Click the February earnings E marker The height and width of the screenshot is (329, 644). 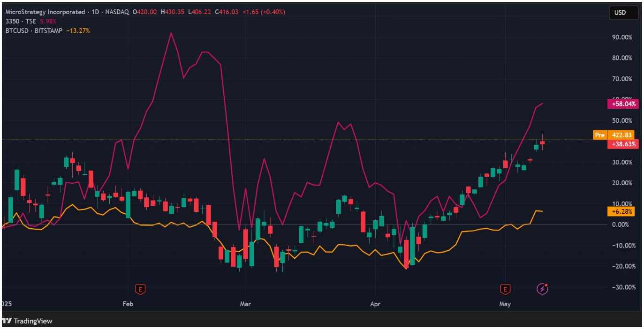pos(139,289)
